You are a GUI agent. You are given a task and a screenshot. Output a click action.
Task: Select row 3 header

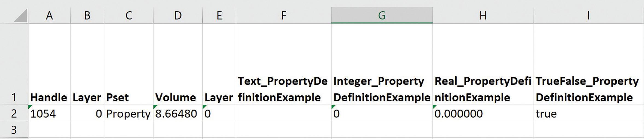pos(14,130)
